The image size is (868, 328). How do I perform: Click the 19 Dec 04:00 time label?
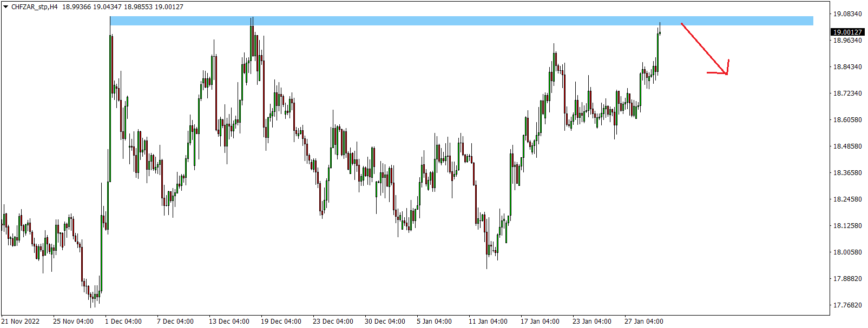281,322
